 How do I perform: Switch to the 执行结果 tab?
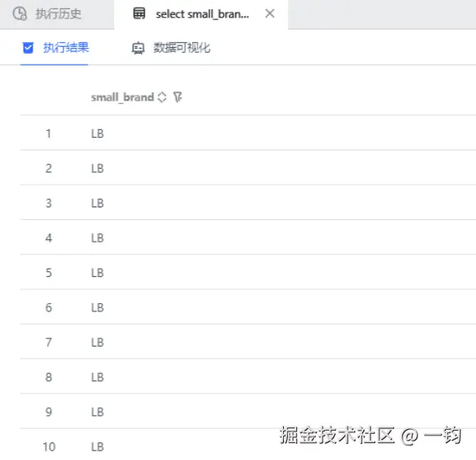pyautogui.click(x=55, y=48)
